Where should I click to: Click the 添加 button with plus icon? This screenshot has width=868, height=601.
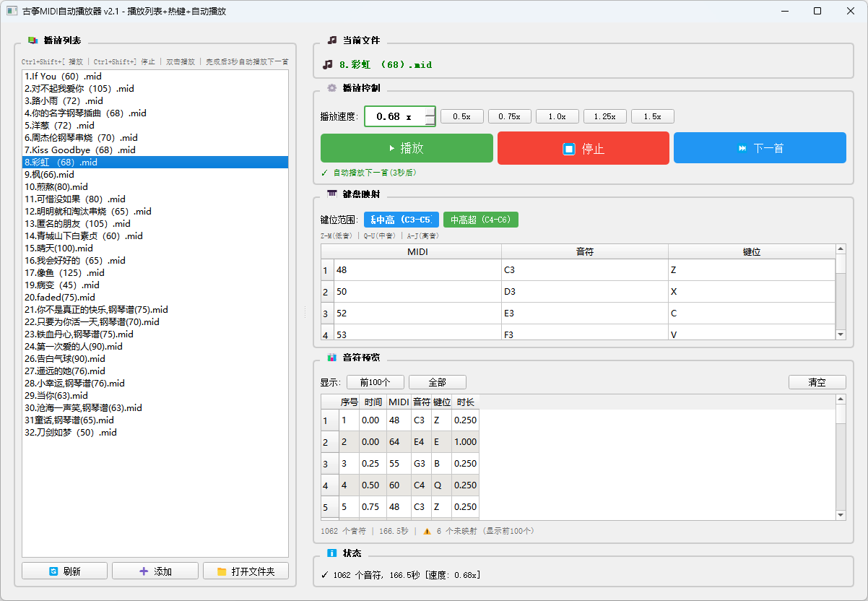point(155,571)
